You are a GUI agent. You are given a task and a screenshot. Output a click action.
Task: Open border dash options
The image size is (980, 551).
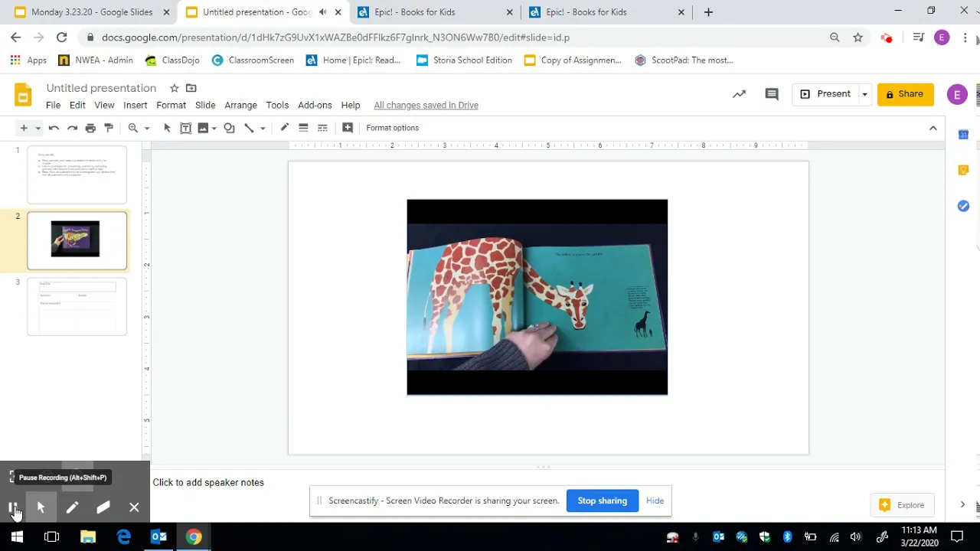point(322,128)
